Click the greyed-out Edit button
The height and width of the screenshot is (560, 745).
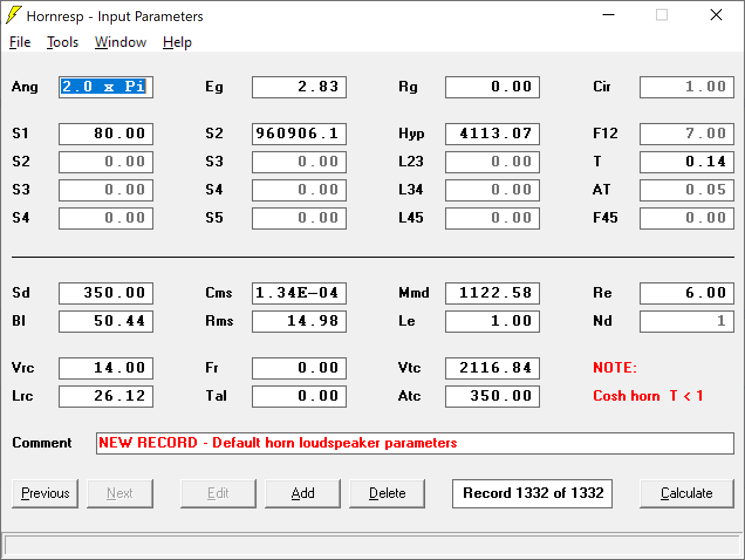point(218,494)
